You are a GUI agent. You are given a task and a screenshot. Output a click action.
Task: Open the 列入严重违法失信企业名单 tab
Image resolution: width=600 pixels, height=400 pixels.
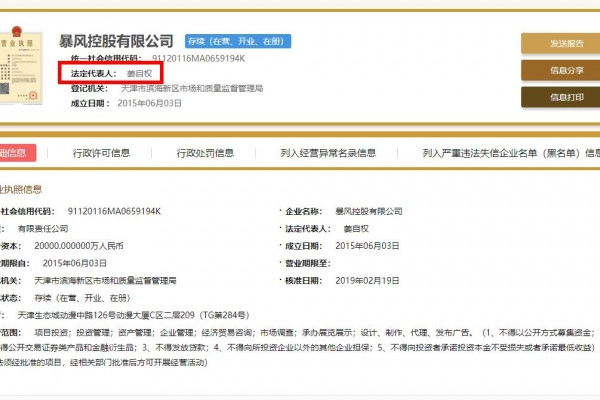tap(511, 153)
